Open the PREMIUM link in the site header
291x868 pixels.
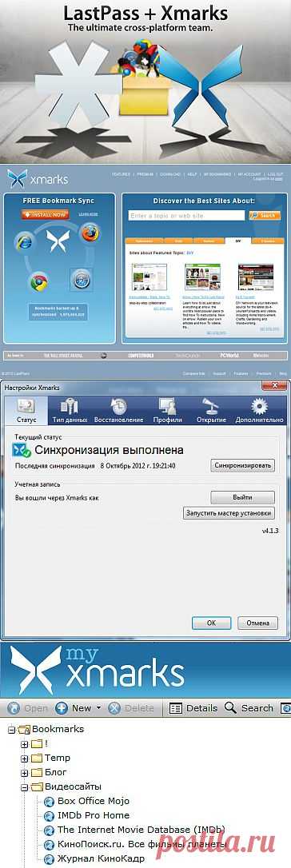[x=145, y=174]
